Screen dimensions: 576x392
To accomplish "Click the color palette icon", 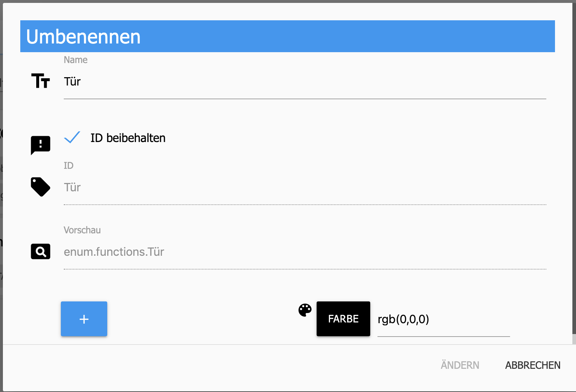I will coord(305,310).
